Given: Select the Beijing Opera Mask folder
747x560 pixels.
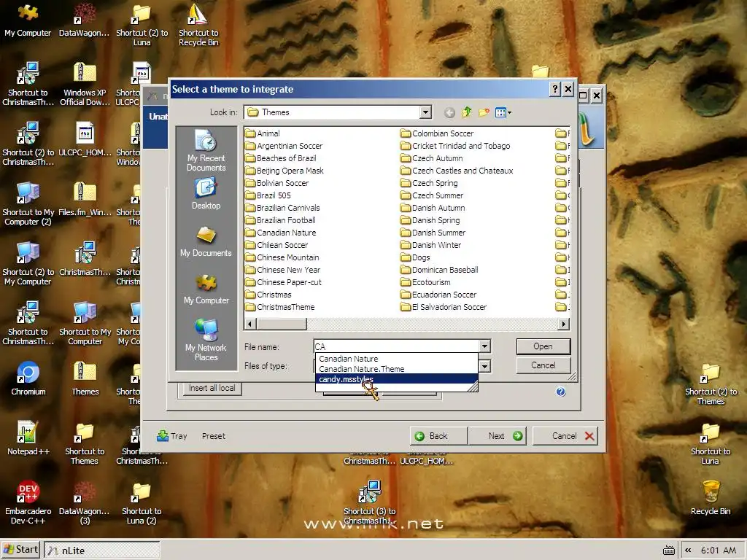Looking at the screenshot, I should (x=285, y=171).
